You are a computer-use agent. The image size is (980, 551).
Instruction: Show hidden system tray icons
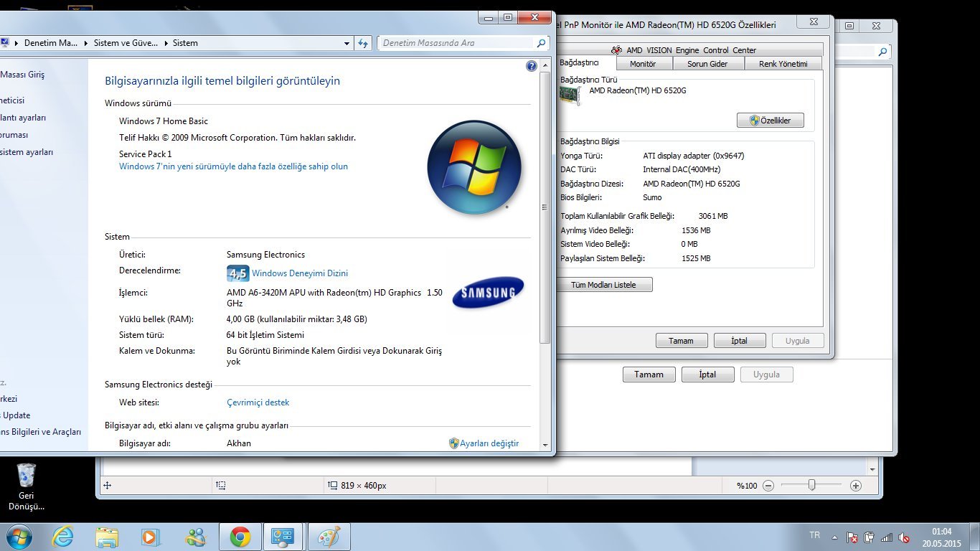pyautogui.click(x=834, y=537)
